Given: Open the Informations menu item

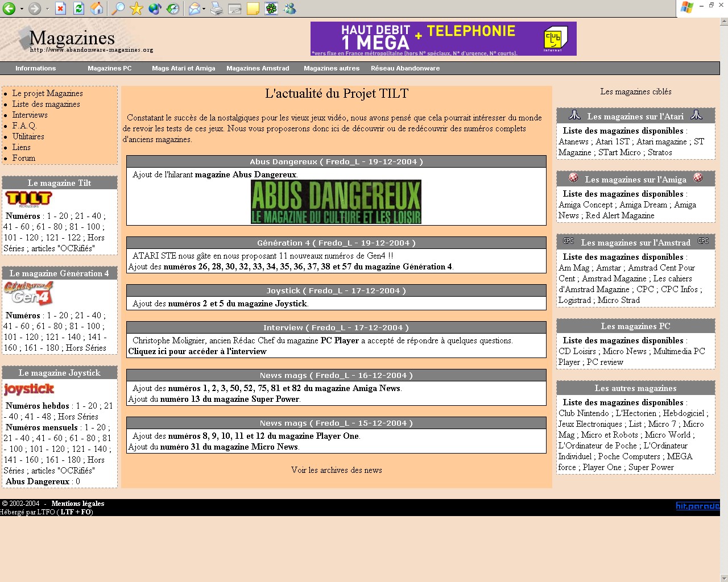Looking at the screenshot, I should 36,68.
